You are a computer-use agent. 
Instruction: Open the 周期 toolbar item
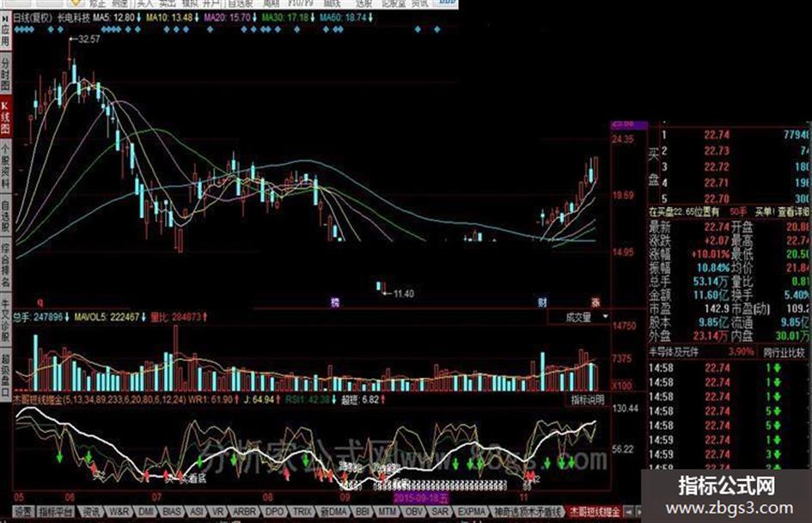click(272, 3)
